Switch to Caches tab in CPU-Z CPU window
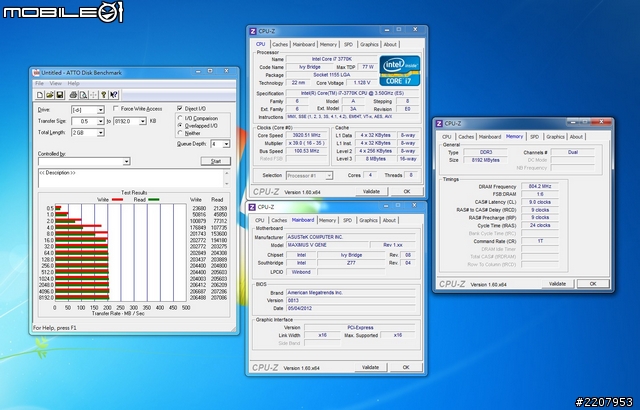640x410 pixels. (x=280, y=44)
